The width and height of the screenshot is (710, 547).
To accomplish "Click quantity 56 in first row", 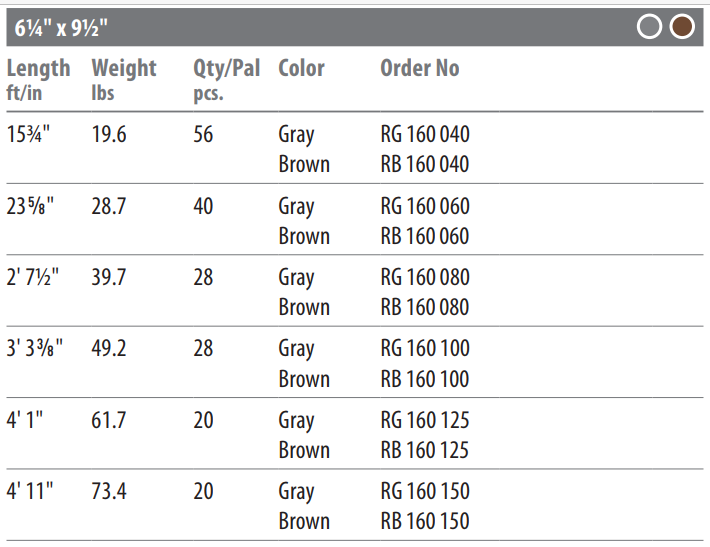I will 203,134.
